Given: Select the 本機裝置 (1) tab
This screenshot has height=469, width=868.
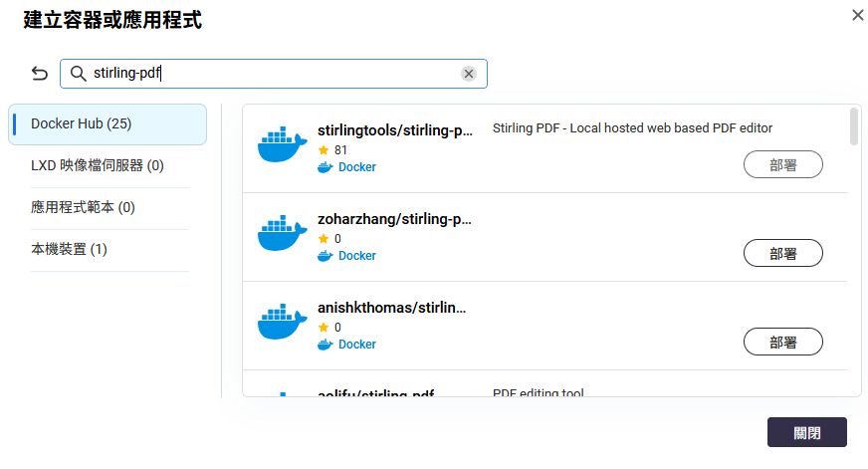Looking at the screenshot, I should click(x=70, y=249).
